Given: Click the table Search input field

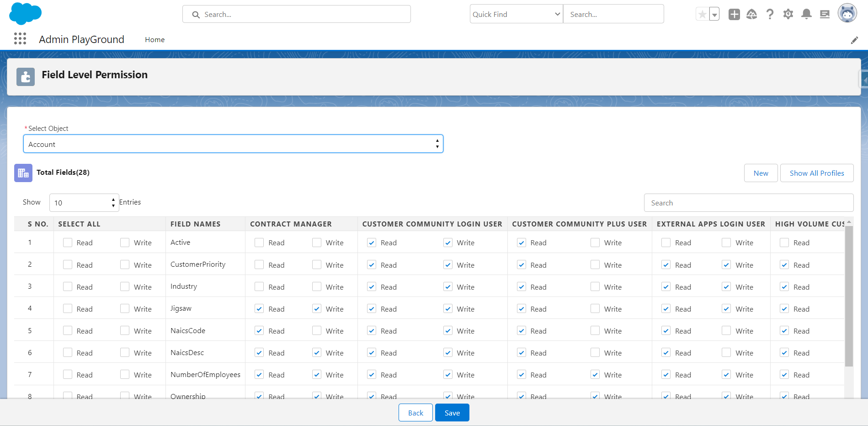Looking at the screenshot, I should click(x=748, y=203).
